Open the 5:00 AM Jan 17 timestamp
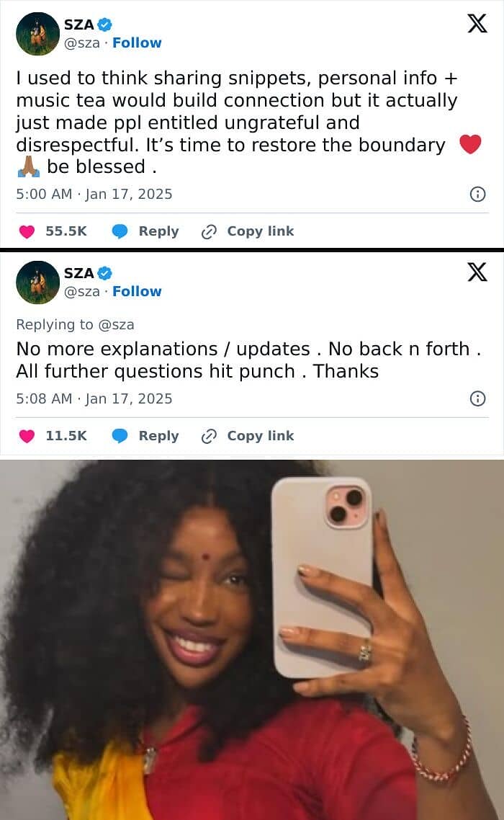Image resolution: width=504 pixels, height=820 pixels. [94, 194]
